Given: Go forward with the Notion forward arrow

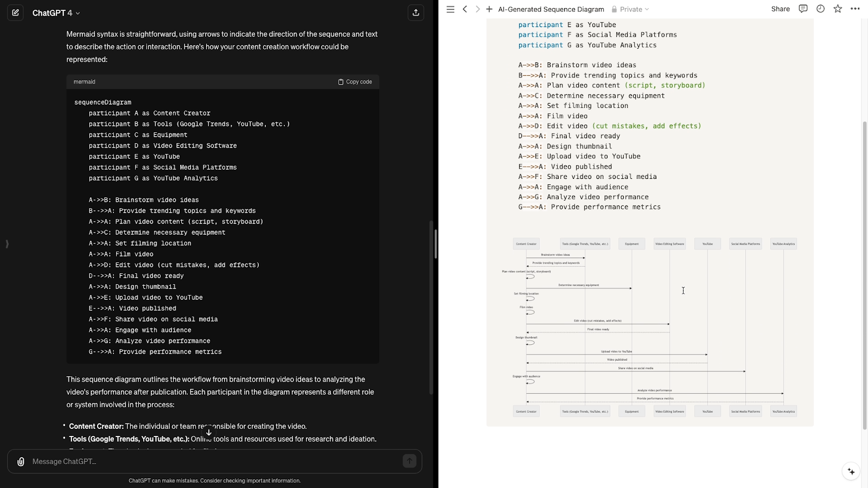Looking at the screenshot, I should coord(477,9).
